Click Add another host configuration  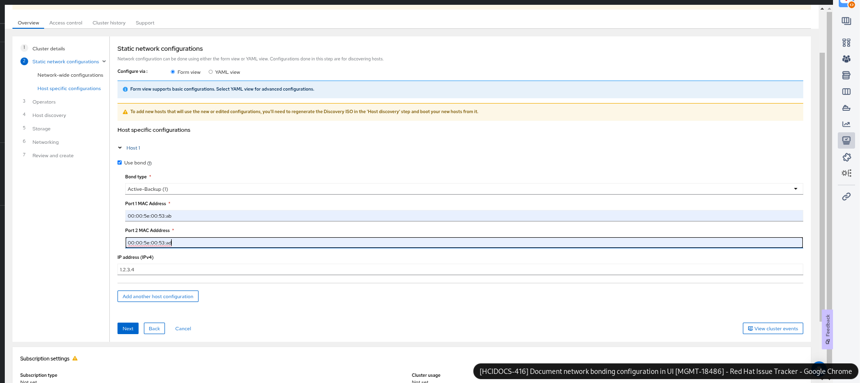tap(158, 296)
